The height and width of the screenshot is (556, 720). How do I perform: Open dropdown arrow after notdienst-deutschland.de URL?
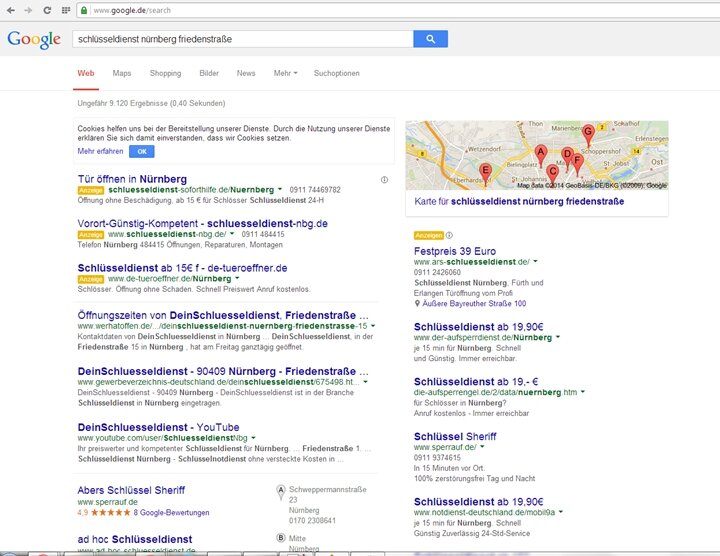[x=561, y=512]
